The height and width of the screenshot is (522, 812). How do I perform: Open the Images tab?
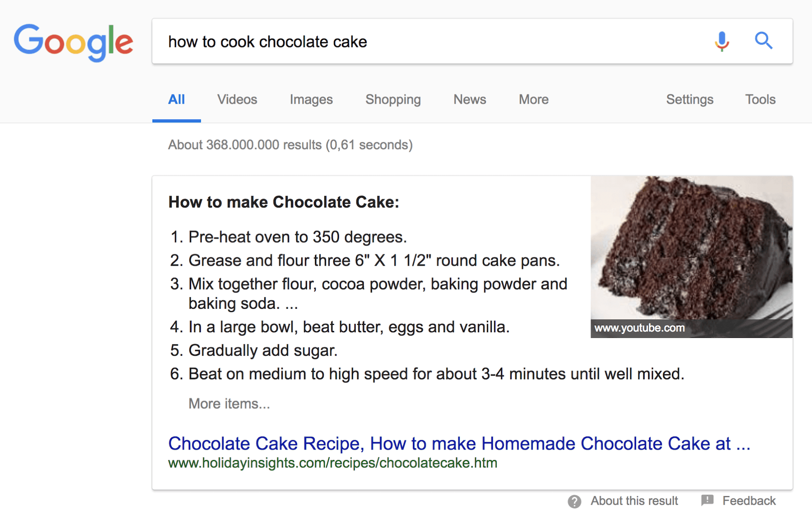(311, 99)
